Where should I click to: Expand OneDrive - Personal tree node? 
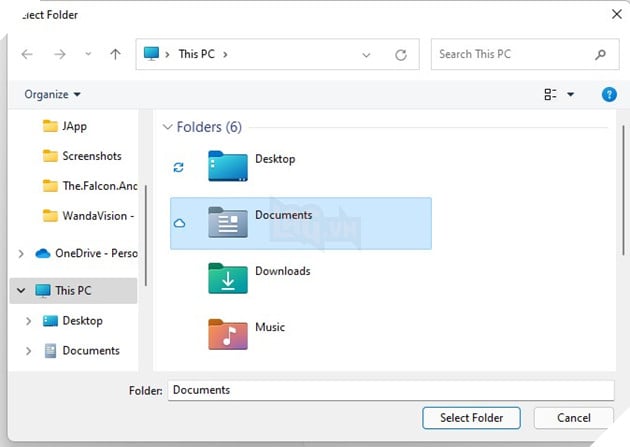pos(21,254)
